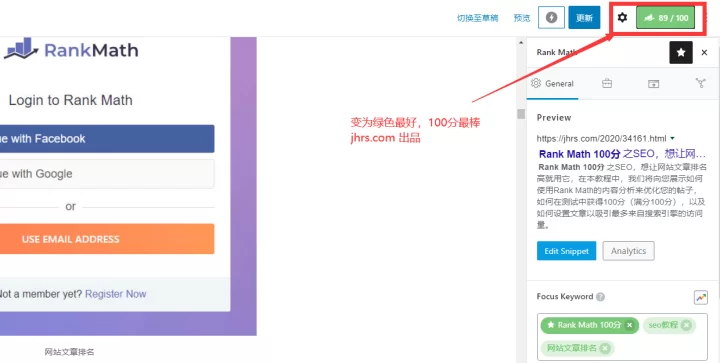Switch to the General tab
The image size is (720, 363).
point(552,84)
